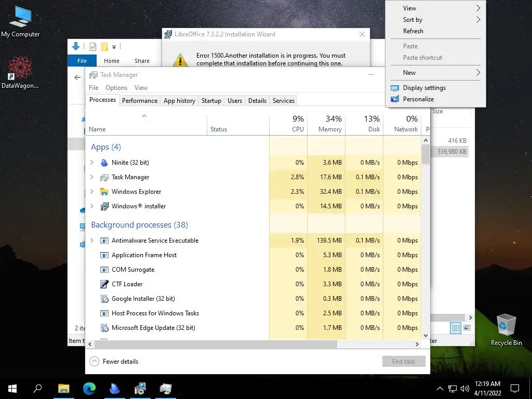This screenshot has height=399, width=532.
Task: Open the Sort by submenu
Action: [x=436, y=20]
